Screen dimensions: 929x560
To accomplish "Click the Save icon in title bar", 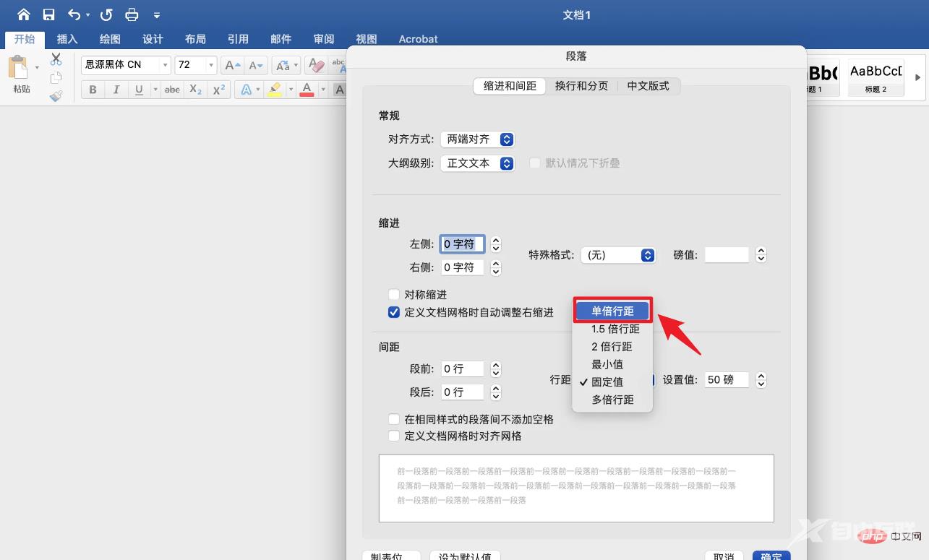I will coord(48,14).
